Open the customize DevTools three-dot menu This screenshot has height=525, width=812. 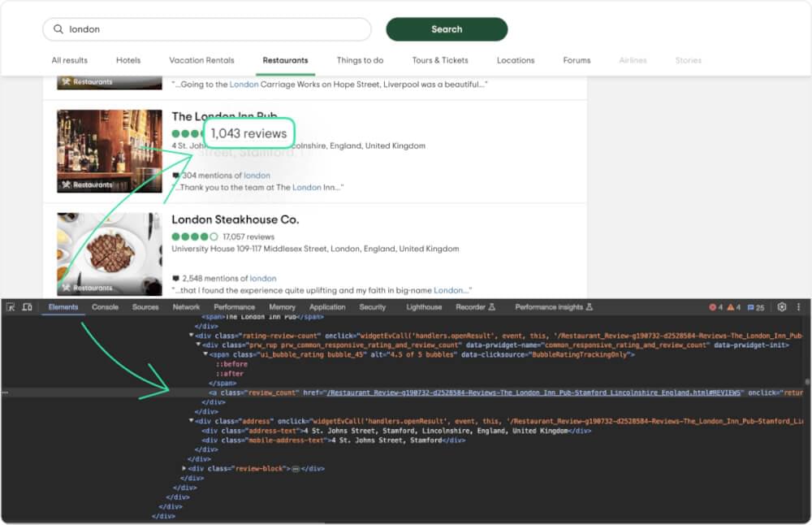[798, 307]
